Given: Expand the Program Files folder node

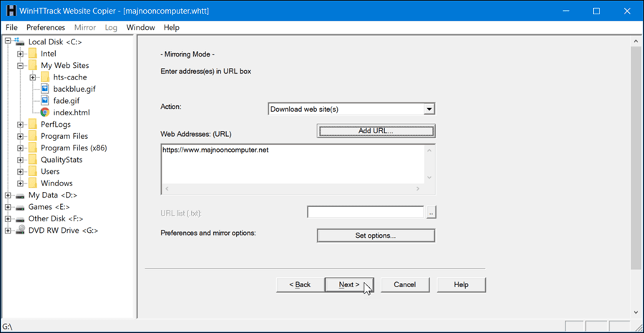Looking at the screenshot, I should 20,136.
